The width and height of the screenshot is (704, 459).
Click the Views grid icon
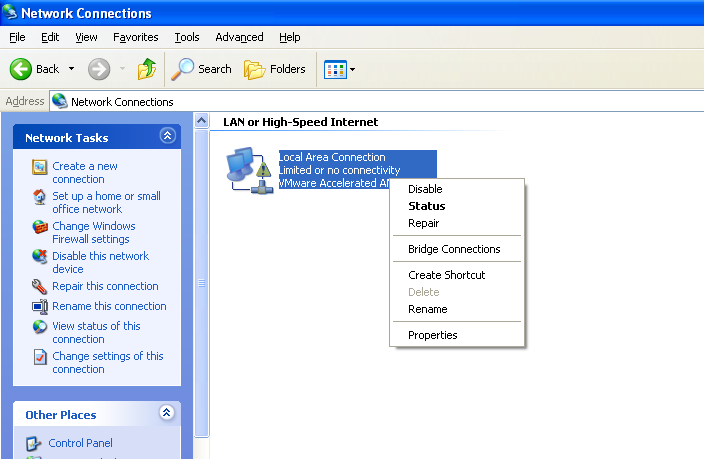click(335, 69)
